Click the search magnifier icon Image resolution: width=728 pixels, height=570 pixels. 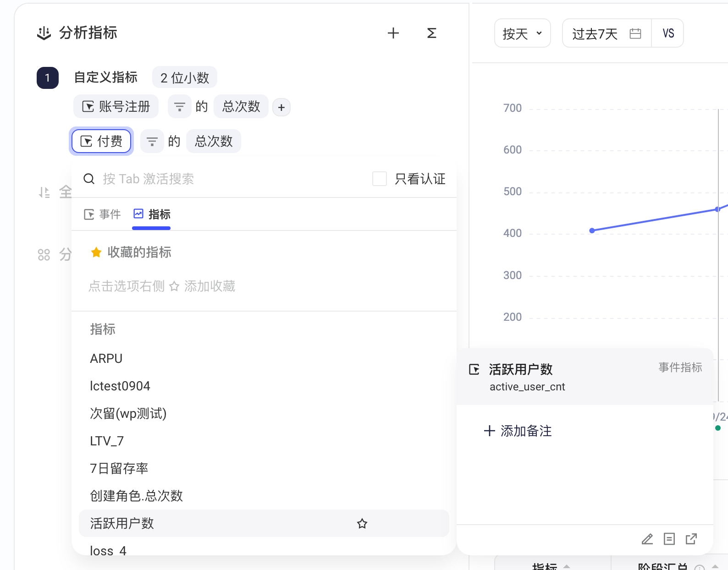[x=89, y=179]
